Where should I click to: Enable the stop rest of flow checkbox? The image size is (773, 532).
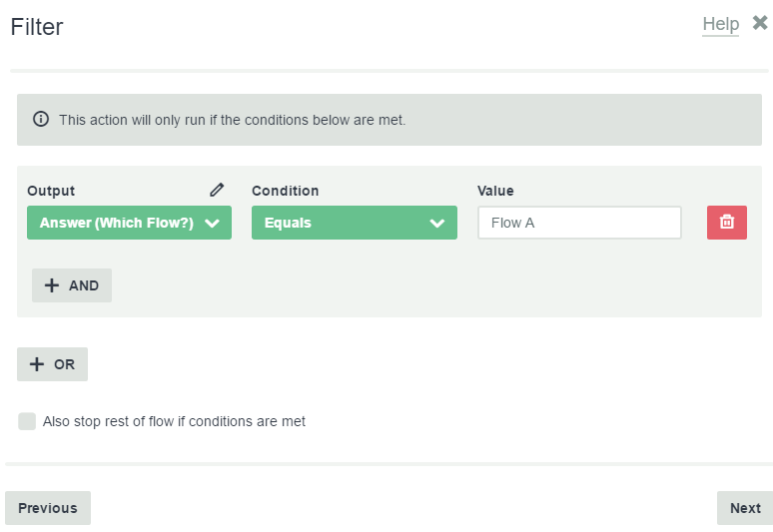27,421
